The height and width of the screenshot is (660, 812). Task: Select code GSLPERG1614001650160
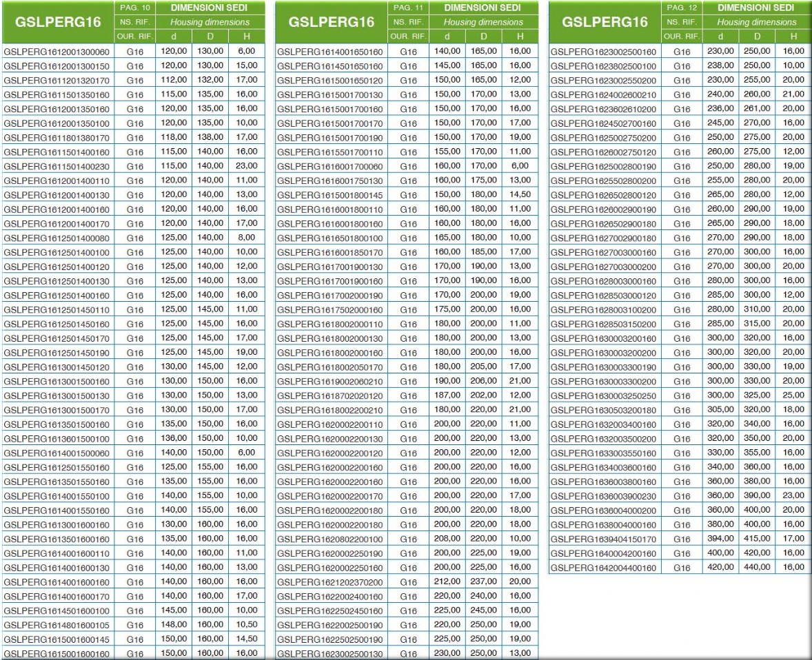click(330, 52)
